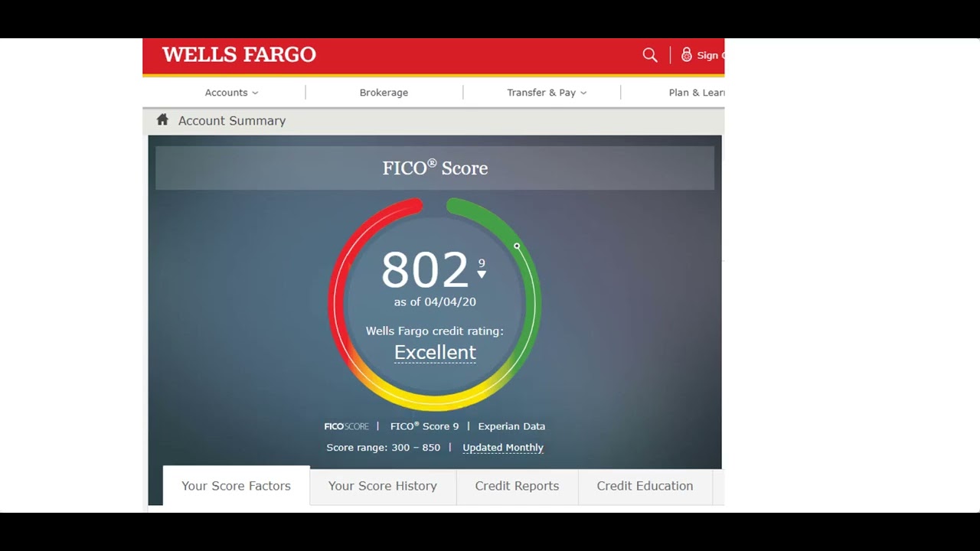Click the Sign Off link text
The width and height of the screenshot is (980, 551).
click(x=710, y=55)
